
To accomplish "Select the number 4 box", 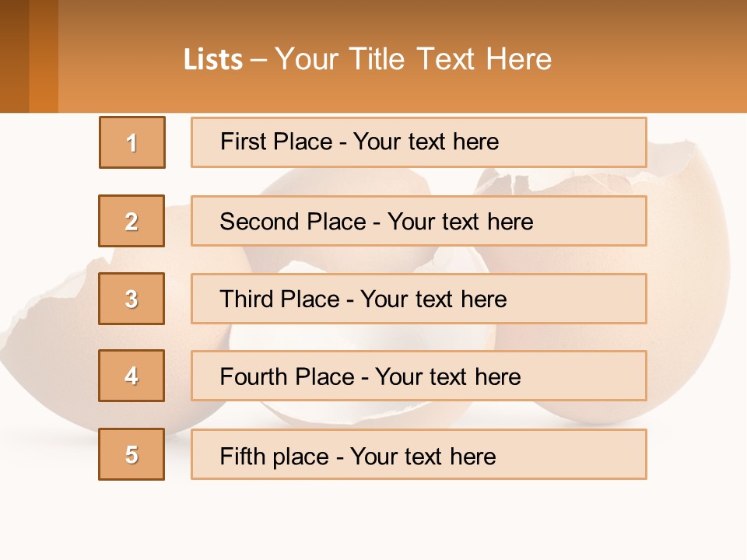I will click(132, 376).
